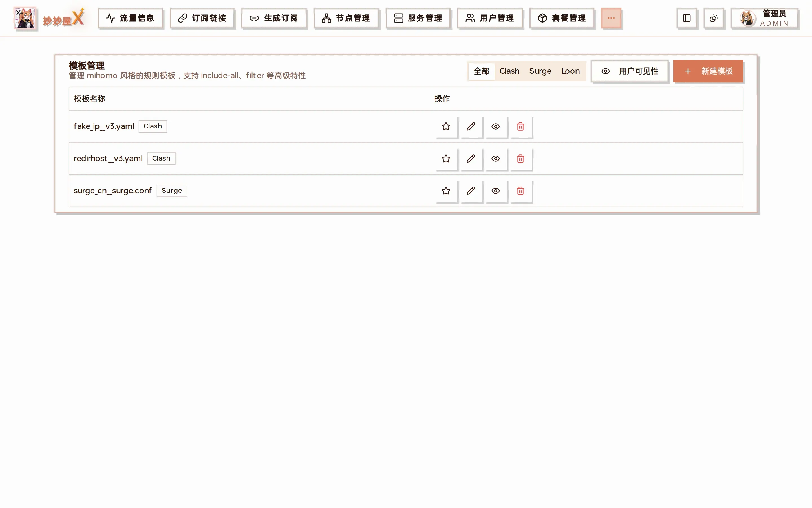Select the fake_ip_v3.yaml file name
This screenshot has height=508, width=812.
coord(104,126)
